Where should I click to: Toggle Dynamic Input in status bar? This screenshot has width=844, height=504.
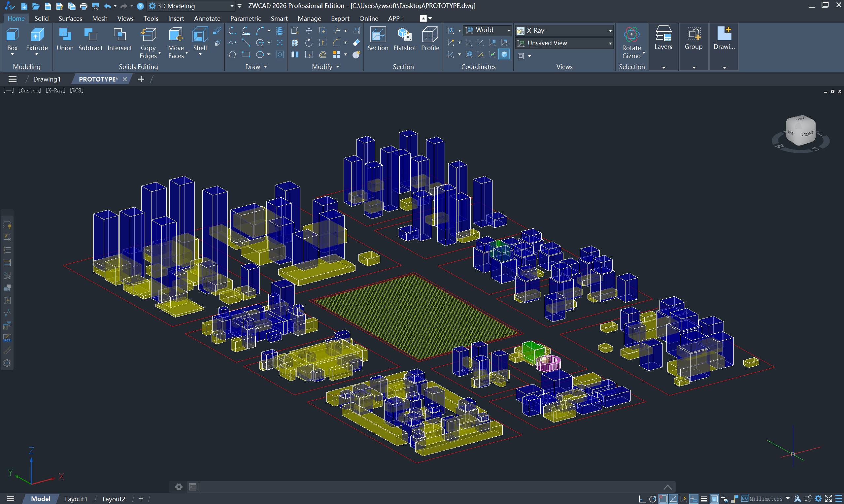click(694, 499)
